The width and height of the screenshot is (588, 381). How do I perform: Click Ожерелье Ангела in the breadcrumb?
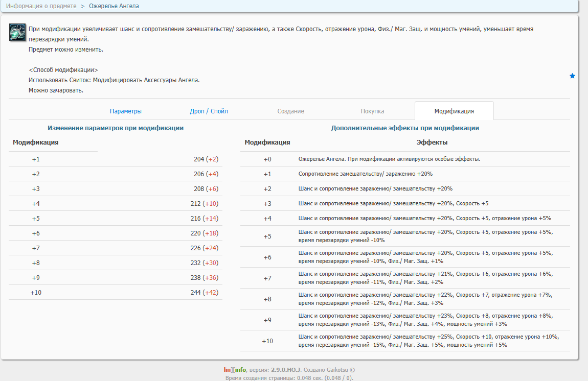[x=114, y=6]
